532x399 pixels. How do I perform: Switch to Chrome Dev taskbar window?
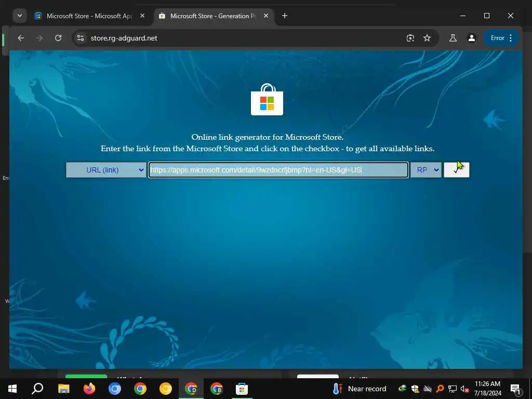click(191, 389)
